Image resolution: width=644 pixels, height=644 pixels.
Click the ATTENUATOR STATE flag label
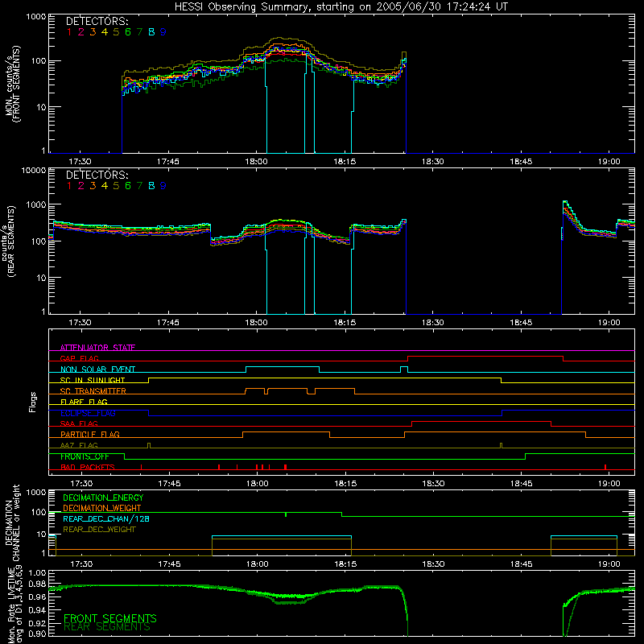pos(97,348)
